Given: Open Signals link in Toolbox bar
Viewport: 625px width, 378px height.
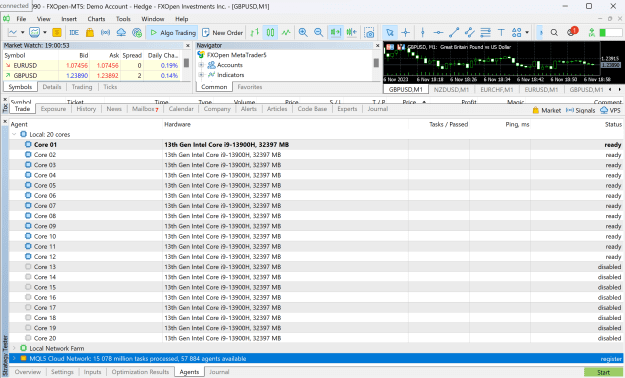Looking at the screenshot, I should click(580, 110).
